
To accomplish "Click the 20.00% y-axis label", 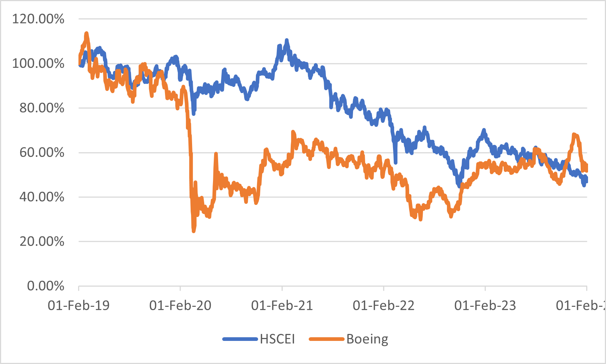I will [42, 241].
